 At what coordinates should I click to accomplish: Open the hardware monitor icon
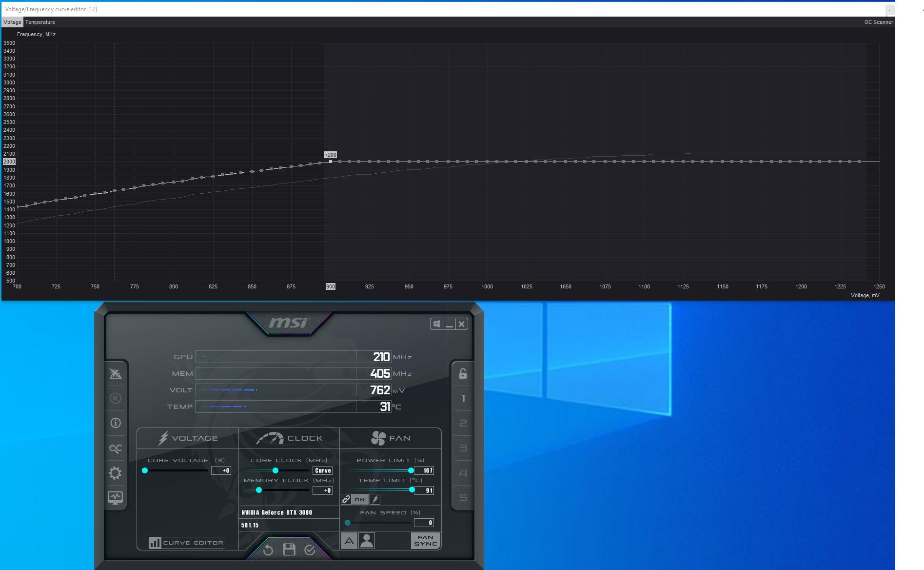(x=116, y=498)
